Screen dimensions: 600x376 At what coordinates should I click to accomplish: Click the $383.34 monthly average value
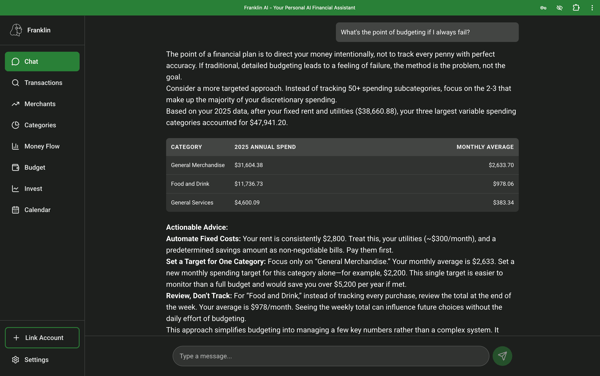tap(503, 203)
